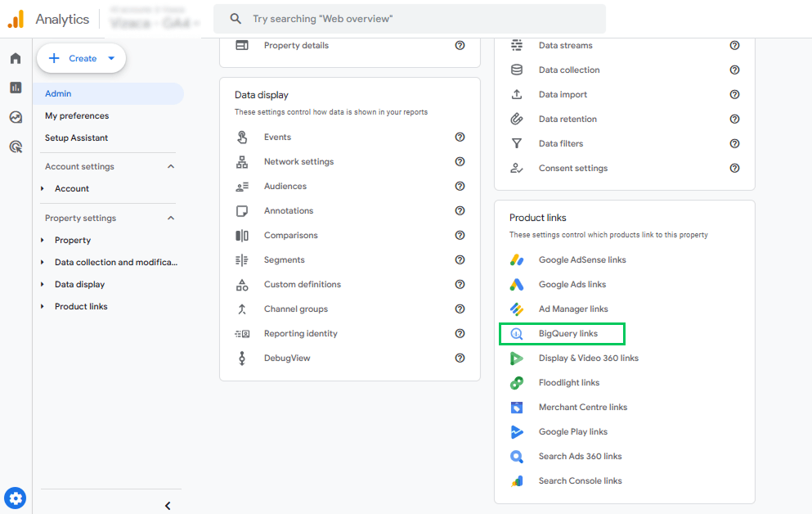Open Reporting identity settings

tap(300, 333)
